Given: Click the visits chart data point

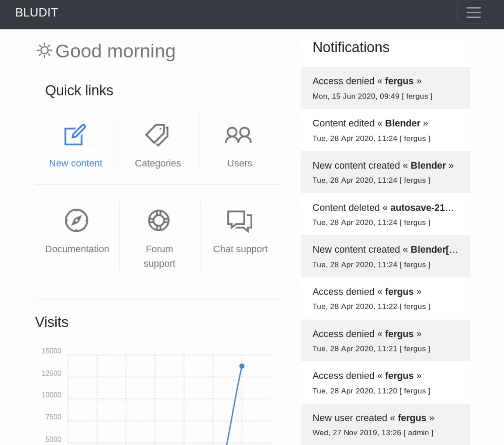Looking at the screenshot, I should [x=242, y=366].
